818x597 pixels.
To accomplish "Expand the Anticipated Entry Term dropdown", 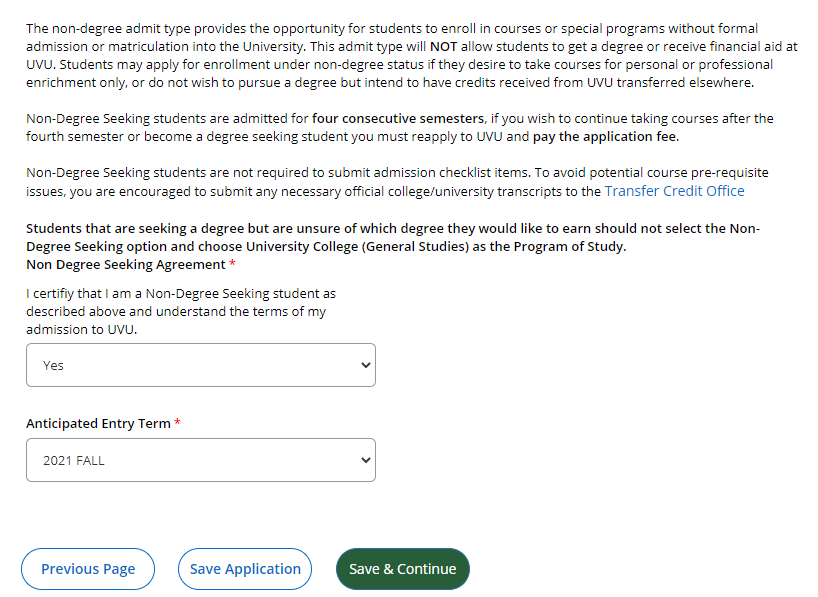I will coord(200,460).
